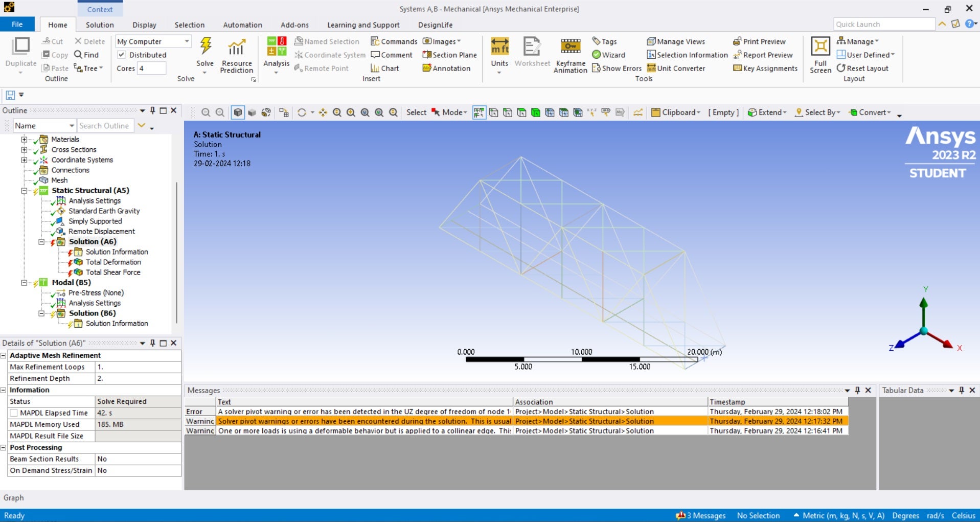Image resolution: width=980 pixels, height=522 pixels.
Task: Open the Clipboard dropdown
Action: [x=675, y=112]
